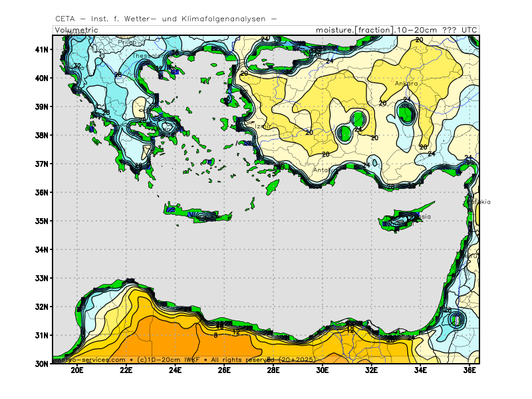Click the Antalya city label on coast
The width and height of the screenshot is (532, 399).
coord(322,170)
